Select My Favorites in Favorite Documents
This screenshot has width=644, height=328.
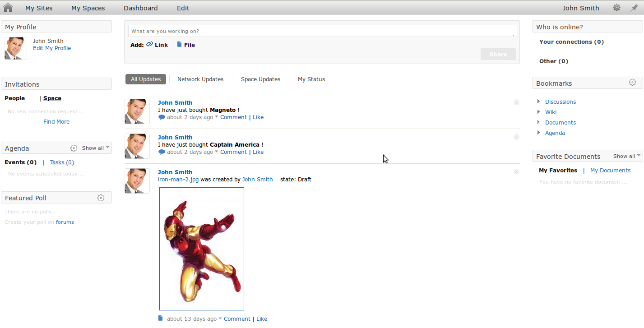tap(558, 170)
